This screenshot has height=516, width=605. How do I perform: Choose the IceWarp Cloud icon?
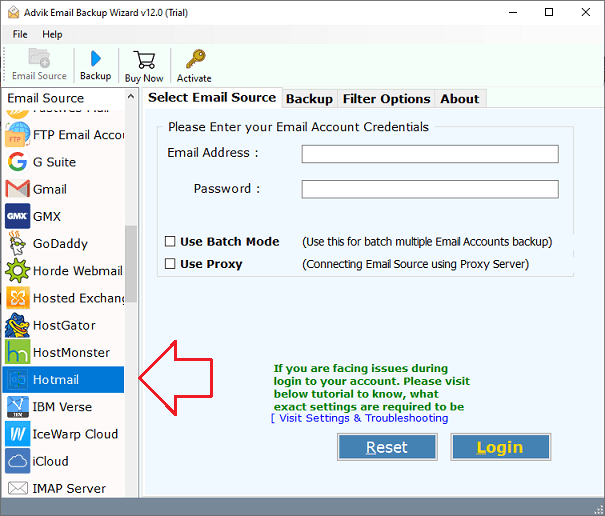pos(17,434)
